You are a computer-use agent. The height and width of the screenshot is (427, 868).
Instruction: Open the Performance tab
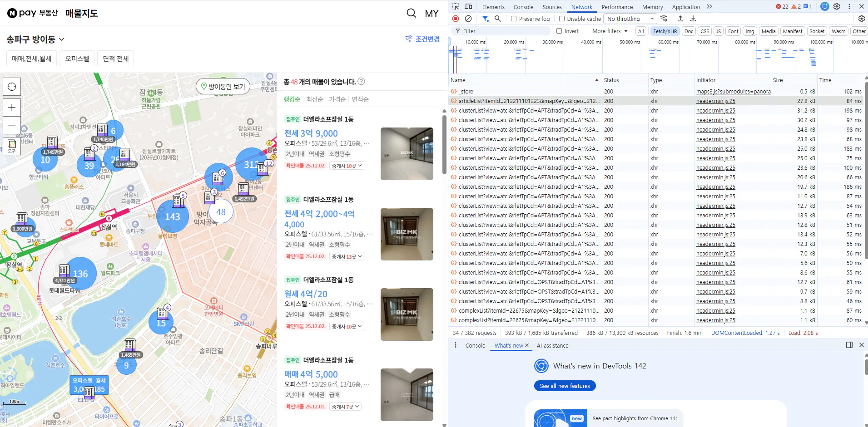(x=617, y=7)
